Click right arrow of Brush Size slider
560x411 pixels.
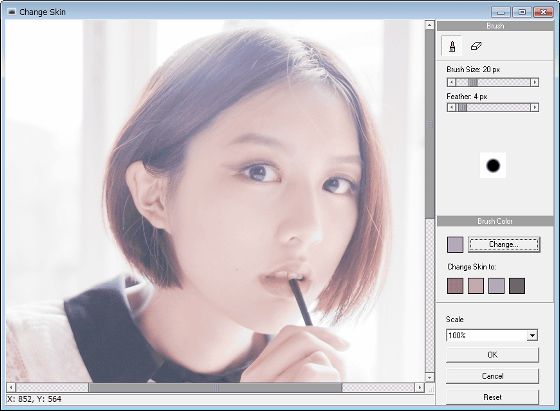[534, 82]
